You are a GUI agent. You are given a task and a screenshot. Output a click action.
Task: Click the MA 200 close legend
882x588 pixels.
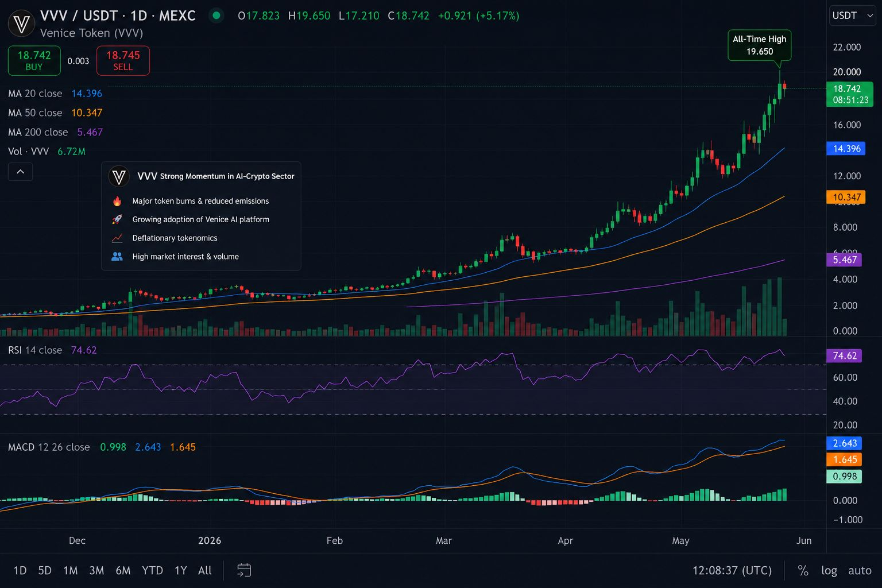pos(55,133)
